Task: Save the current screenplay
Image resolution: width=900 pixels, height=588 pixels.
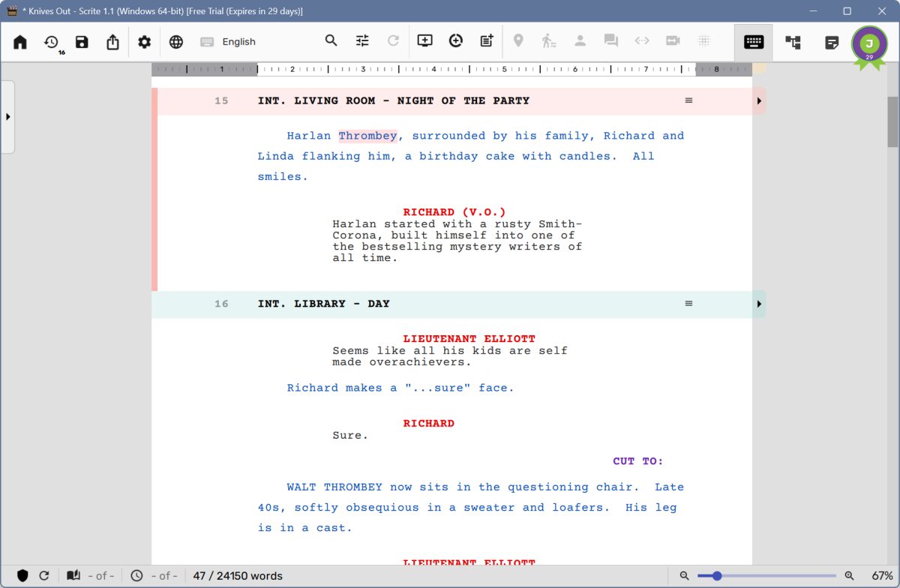Action: tap(82, 41)
